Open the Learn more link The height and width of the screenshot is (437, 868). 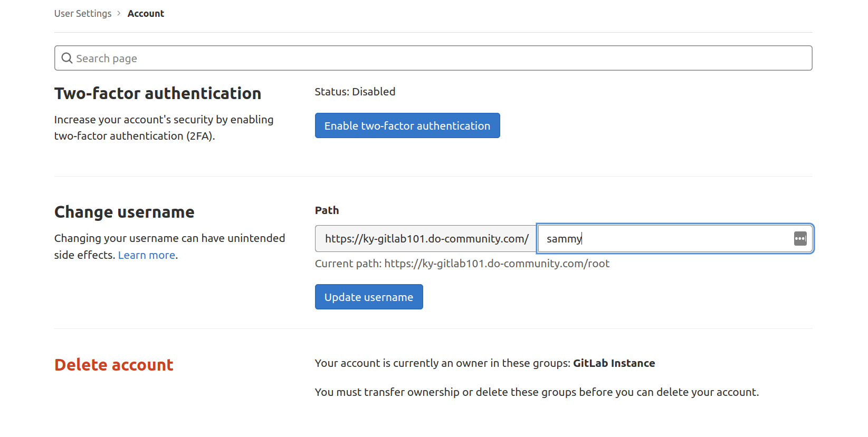147,255
